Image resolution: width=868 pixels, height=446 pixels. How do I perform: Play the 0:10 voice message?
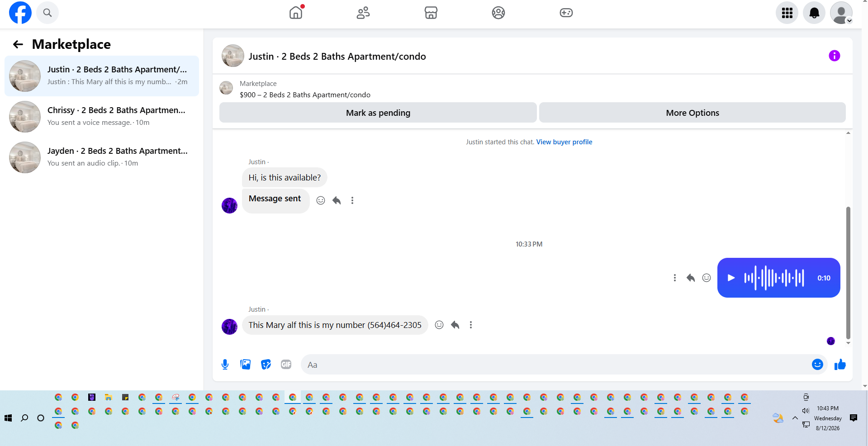click(x=731, y=278)
